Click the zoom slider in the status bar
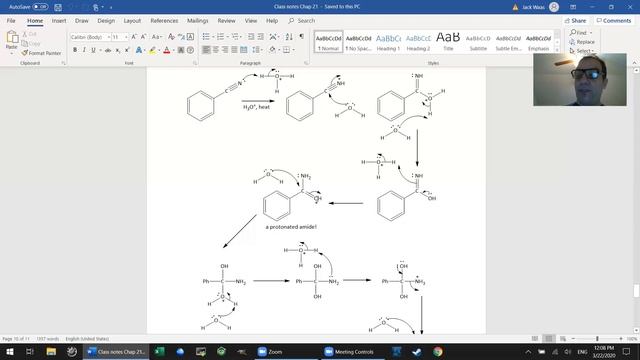The width and height of the screenshot is (640, 360). click(597, 339)
